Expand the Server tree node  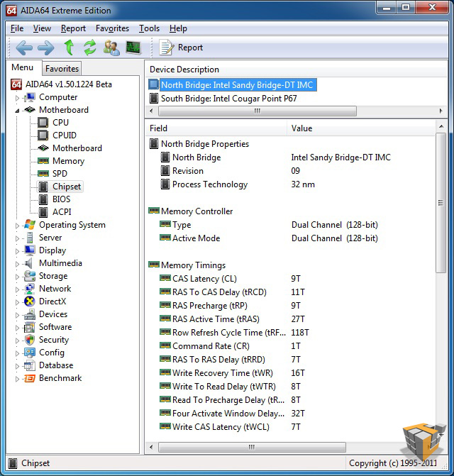17,238
